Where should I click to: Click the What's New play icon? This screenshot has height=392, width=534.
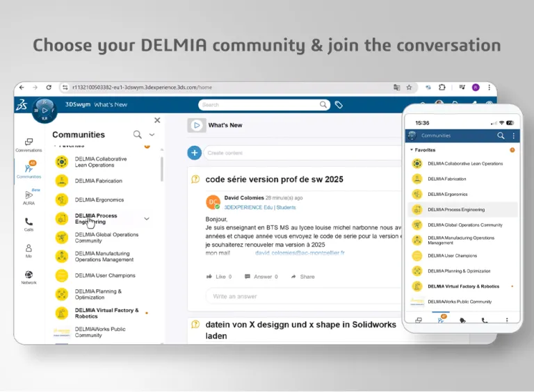[x=197, y=125]
